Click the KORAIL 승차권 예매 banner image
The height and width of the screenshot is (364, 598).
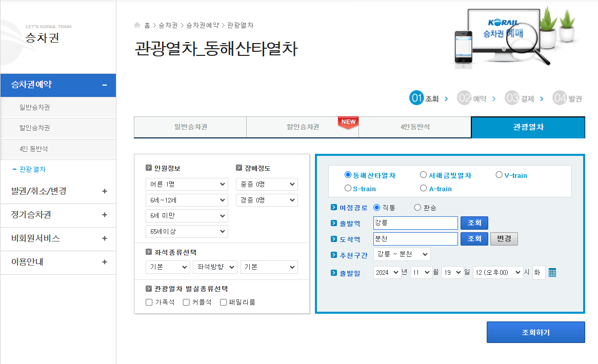pyautogui.click(x=514, y=37)
